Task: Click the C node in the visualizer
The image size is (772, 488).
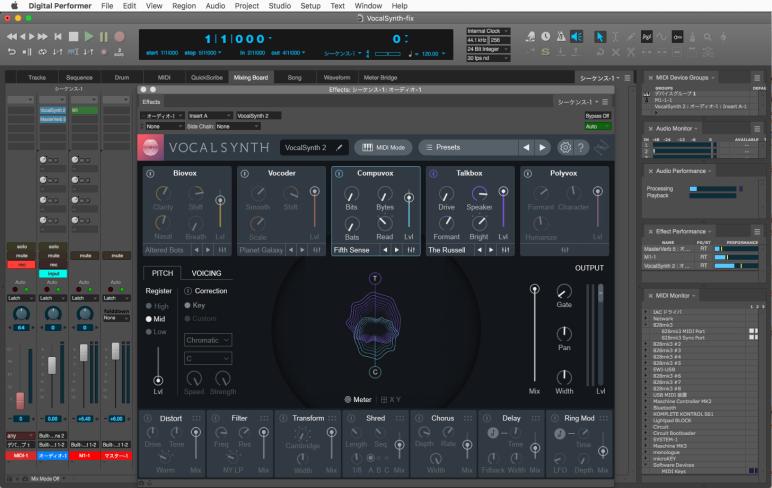Action: [375, 372]
